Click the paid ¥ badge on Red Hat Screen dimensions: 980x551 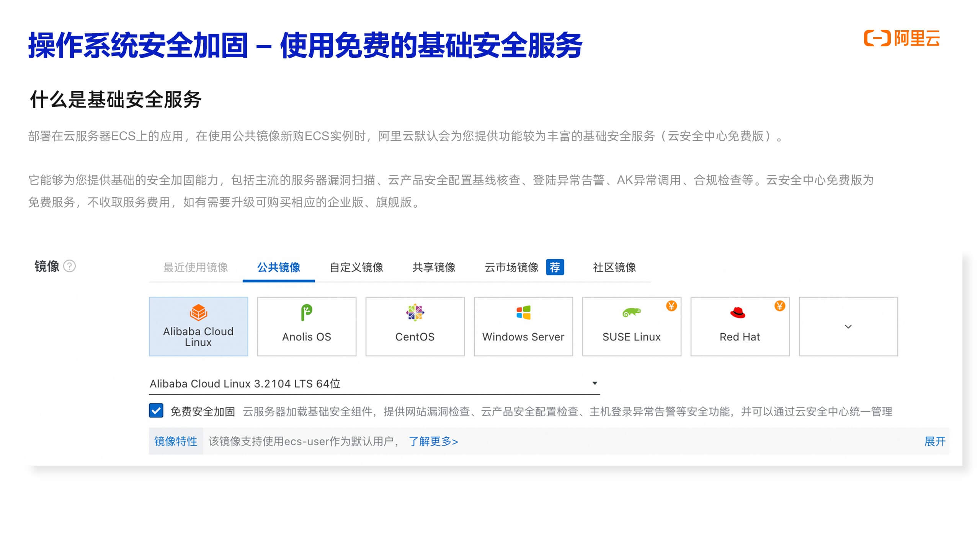point(780,306)
